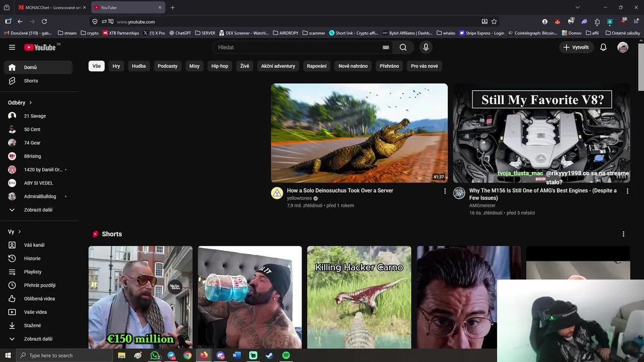Click the address bar URL

click(x=136, y=22)
